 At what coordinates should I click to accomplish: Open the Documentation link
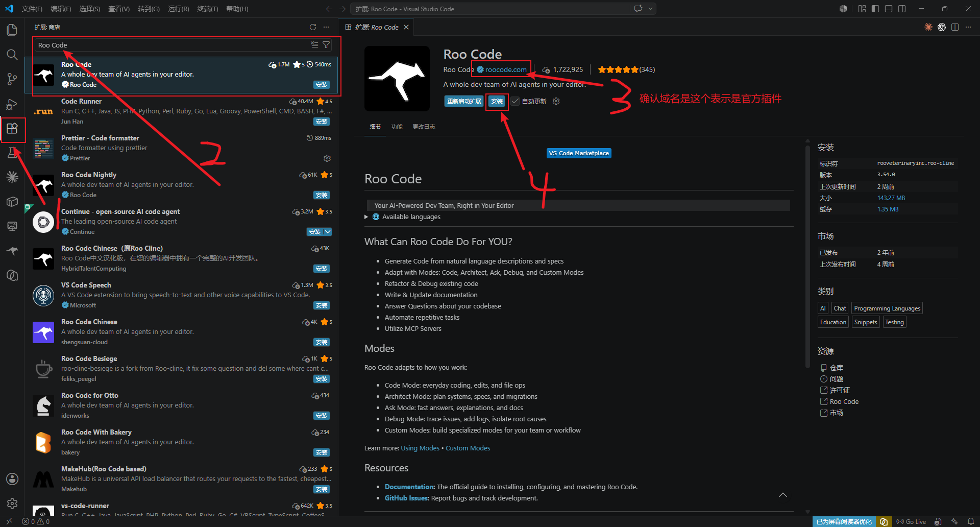409,487
